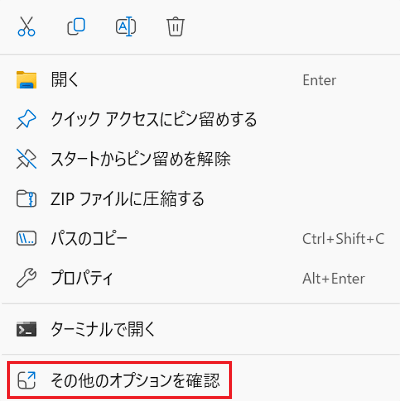This screenshot has height=401, width=400.
Task: Select パスのコピー menu entry
Action: coord(200,238)
